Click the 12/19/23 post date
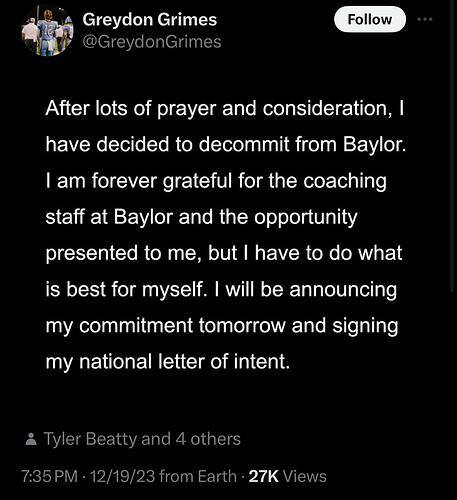 coord(122,476)
